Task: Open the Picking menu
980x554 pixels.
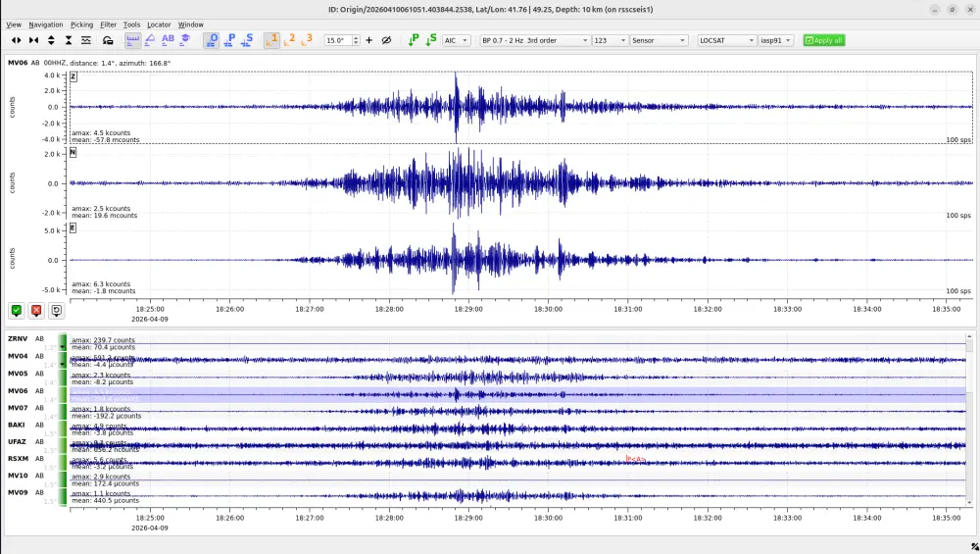Action: [82, 25]
